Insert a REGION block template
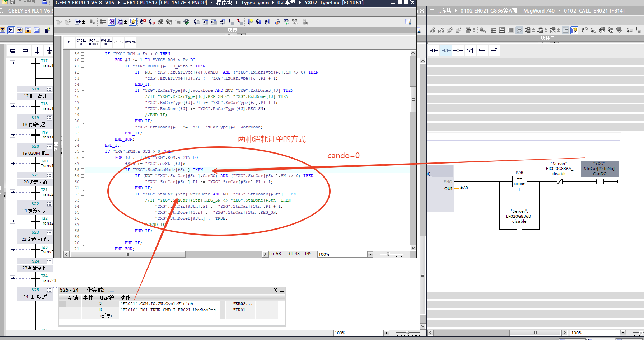The height and width of the screenshot is (340, 644). click(130, 42)
